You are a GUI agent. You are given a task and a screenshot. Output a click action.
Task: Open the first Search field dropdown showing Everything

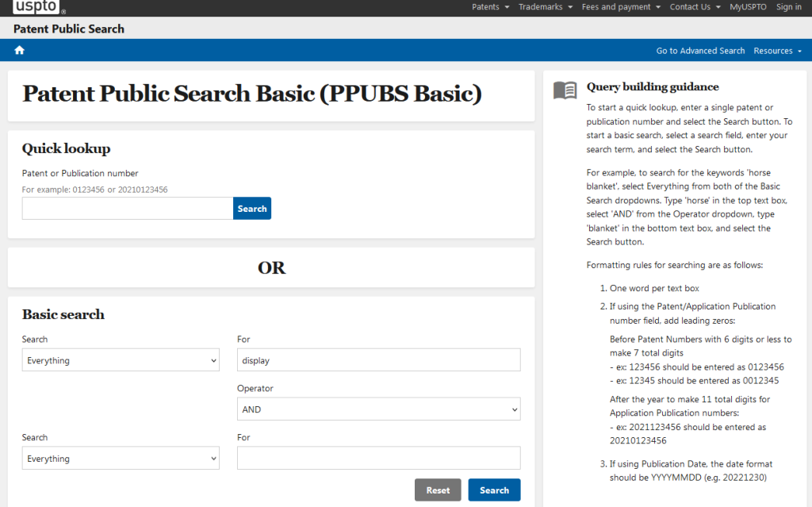pyautogui.click(x=121, y=360)
